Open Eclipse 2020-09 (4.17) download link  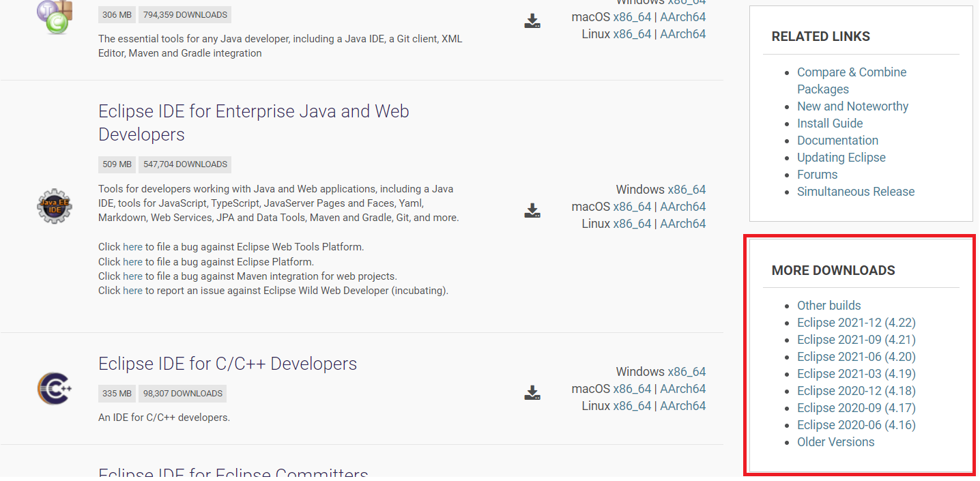[856, 408]
